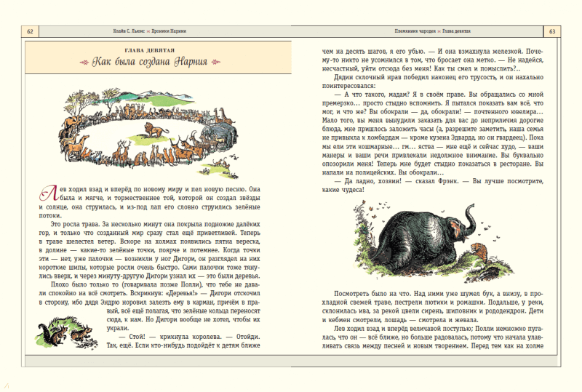
Task: Open the illustration of animals circling the lion
Action: click(x=148, y=132)
